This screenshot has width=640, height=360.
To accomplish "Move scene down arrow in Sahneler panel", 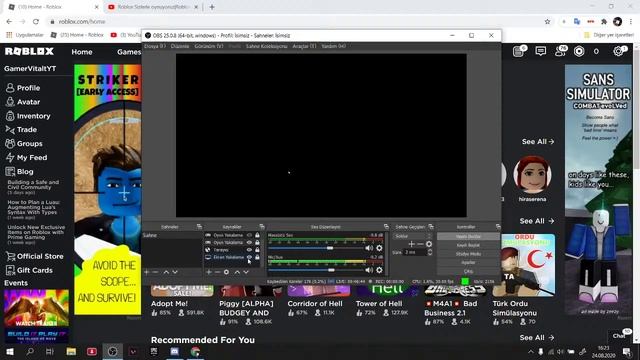I will [175, 272].
